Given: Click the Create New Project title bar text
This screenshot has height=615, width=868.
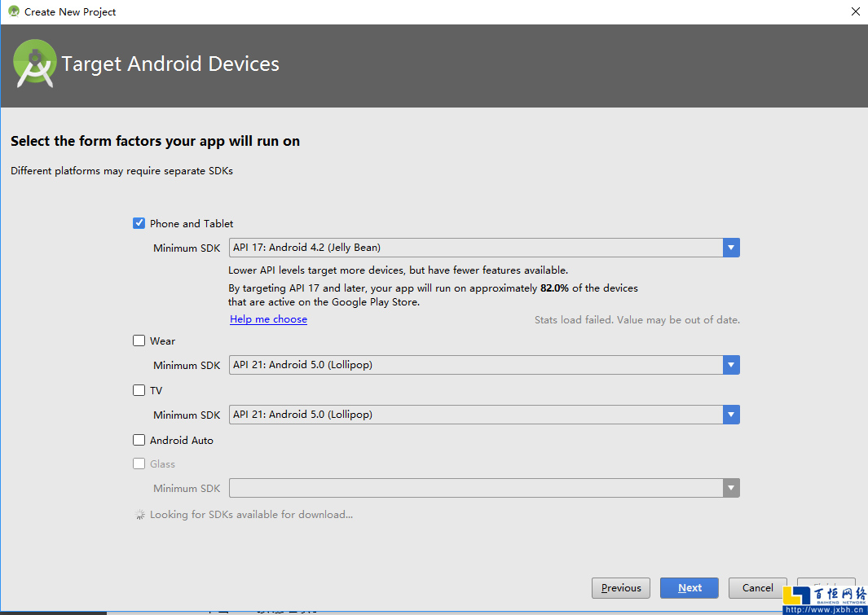Looking at the screenshot, I should 70,12.
